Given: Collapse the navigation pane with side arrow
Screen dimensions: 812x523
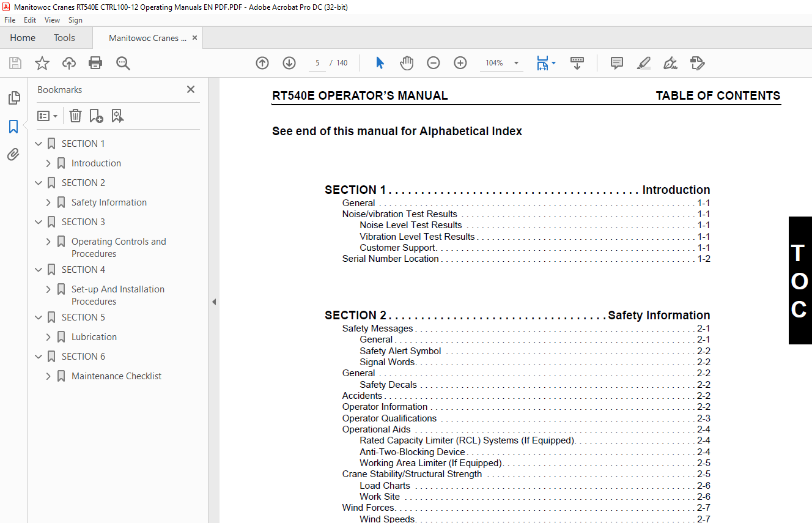Looking at the screenshot, I should (214, 302).
